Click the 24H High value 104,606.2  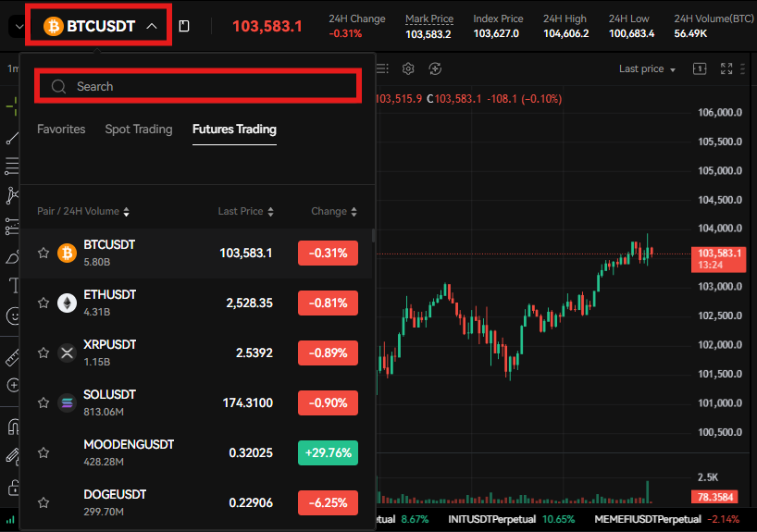565,34
